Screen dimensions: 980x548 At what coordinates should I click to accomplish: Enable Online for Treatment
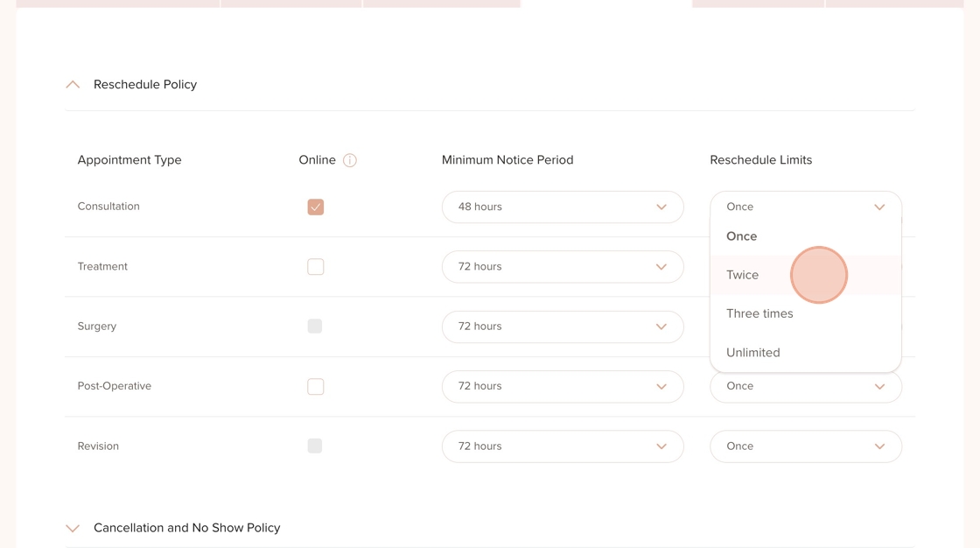click(316, 267)
